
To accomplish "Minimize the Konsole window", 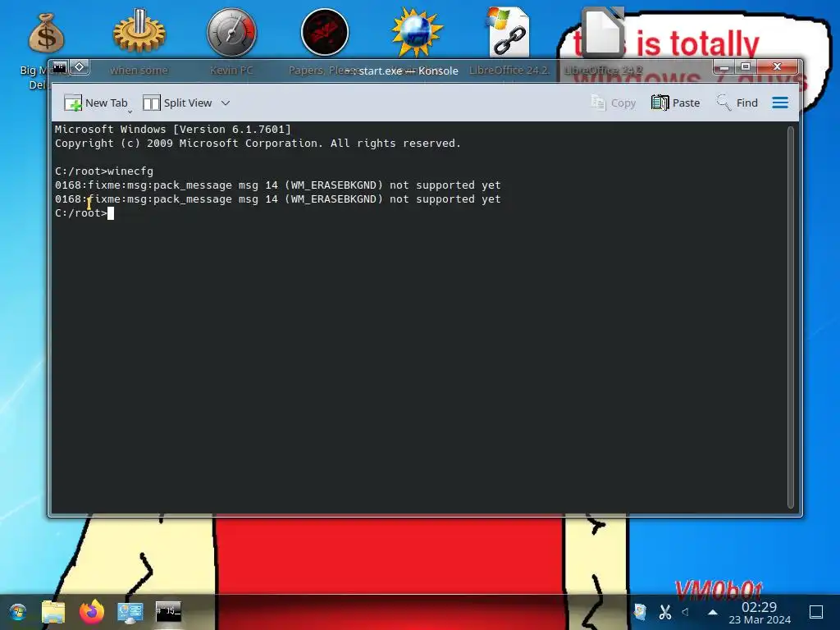I will coord(724,67).
